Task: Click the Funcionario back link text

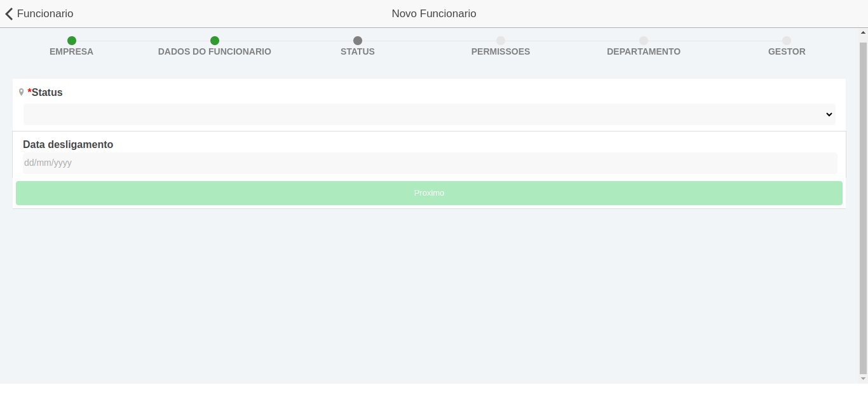Action: coord(45,13)
